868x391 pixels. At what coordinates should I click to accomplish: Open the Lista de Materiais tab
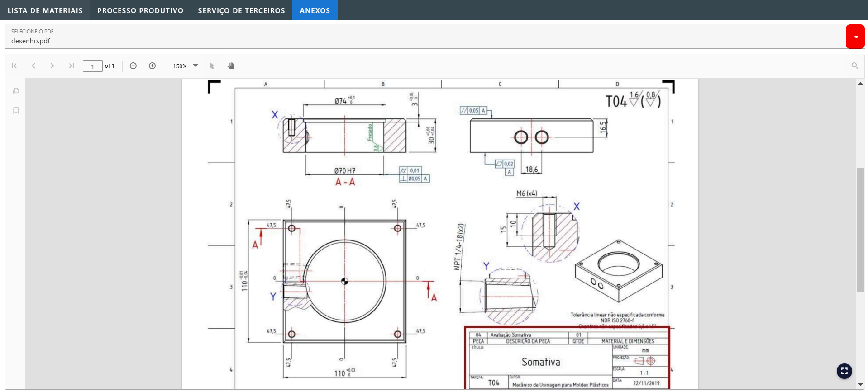coord(45,10)
